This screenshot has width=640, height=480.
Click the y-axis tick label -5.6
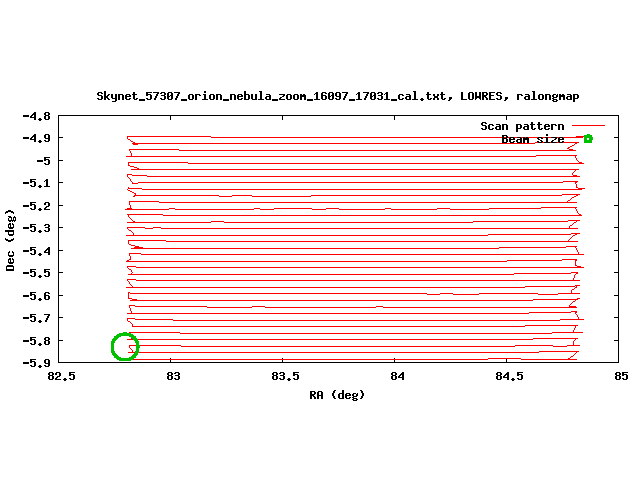pos(36,296)
